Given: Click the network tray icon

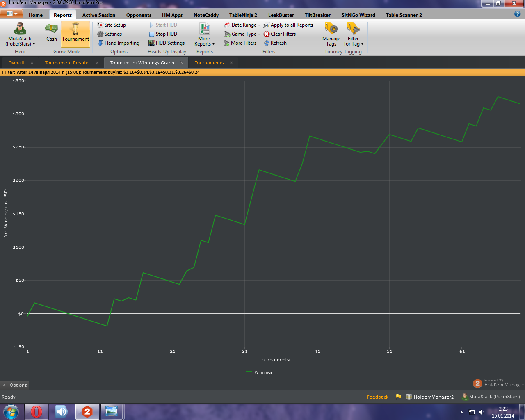Looking at the screenshot, I should point(472,412).
